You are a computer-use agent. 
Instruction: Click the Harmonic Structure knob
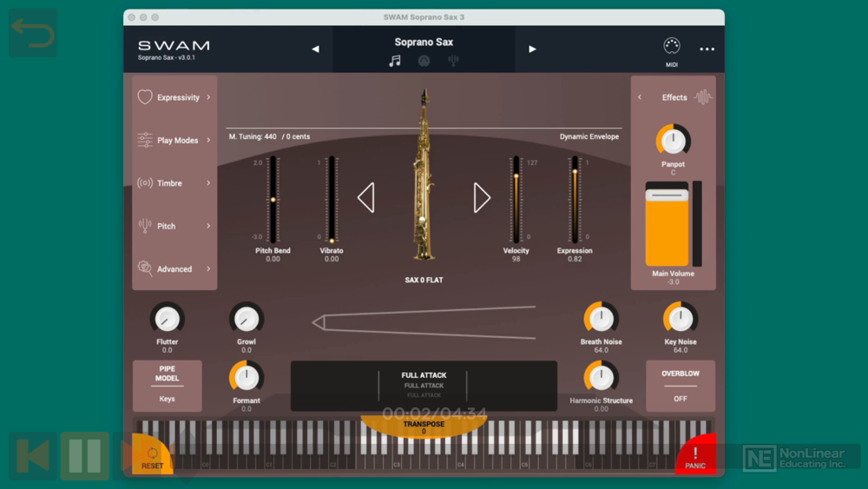pyautogui.click(x=602, y=378)
